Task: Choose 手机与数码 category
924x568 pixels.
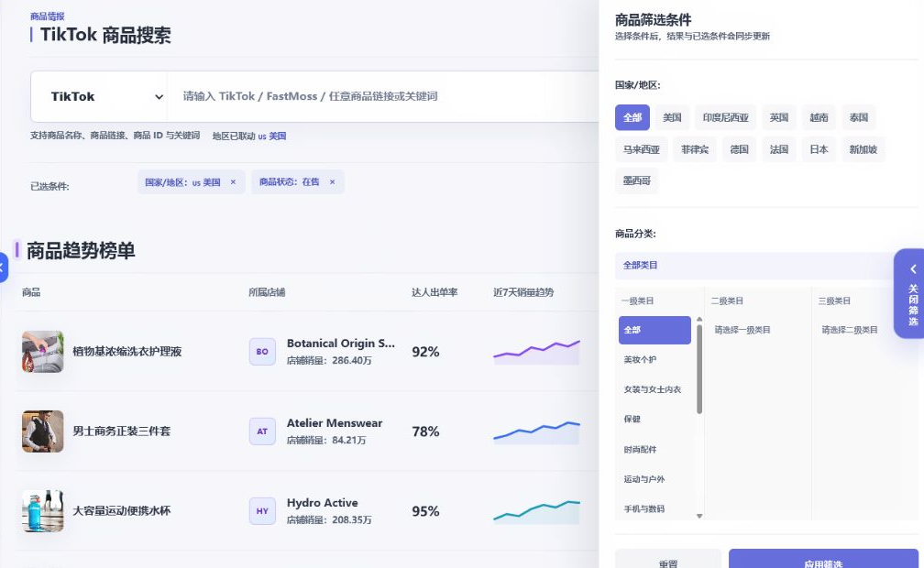Action: pyautogui.click(x=654, y=508)
